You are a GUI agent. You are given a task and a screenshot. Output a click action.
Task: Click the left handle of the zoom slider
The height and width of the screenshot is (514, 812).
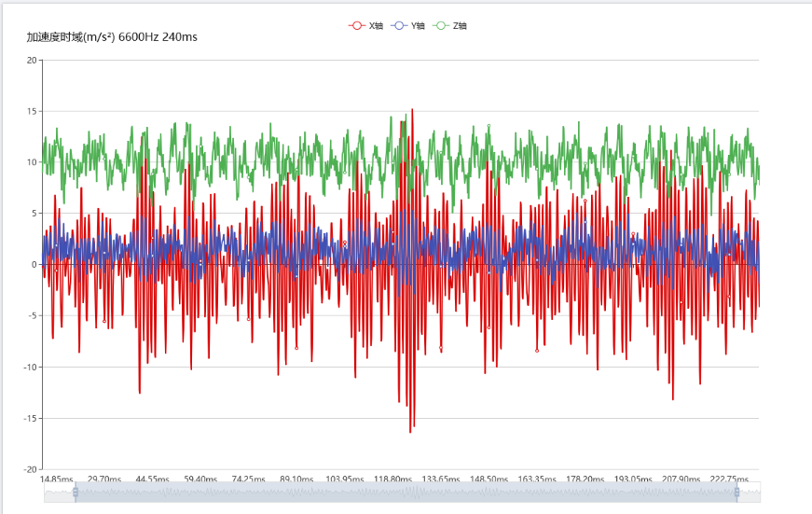[x=76, y=492]
